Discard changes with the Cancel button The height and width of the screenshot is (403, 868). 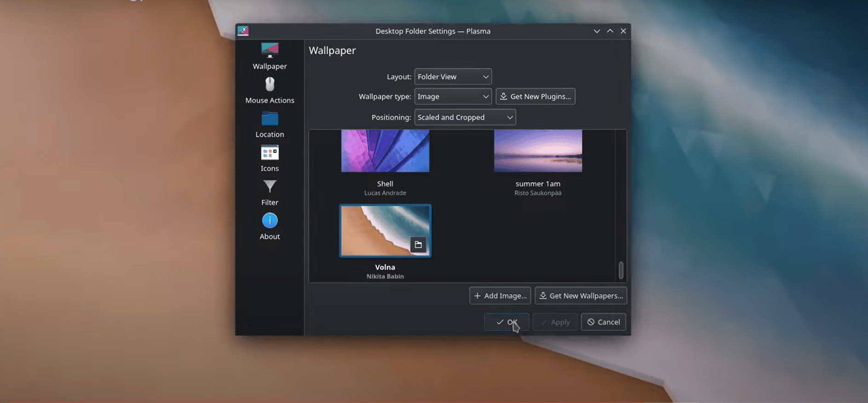(x=604, y=322)
